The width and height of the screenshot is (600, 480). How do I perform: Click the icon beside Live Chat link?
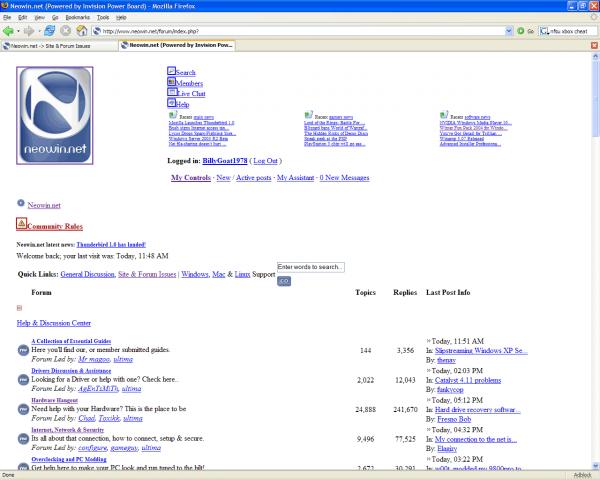172,92
